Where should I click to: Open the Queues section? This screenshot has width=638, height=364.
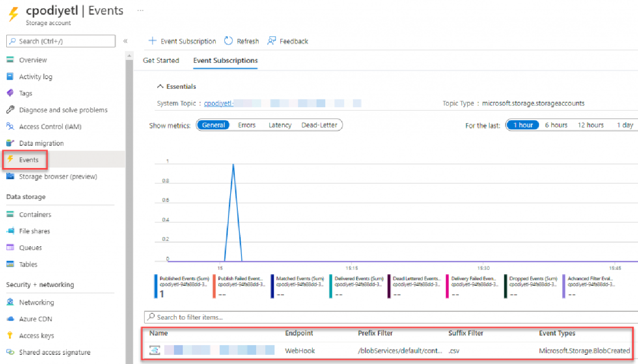point(30,247)
